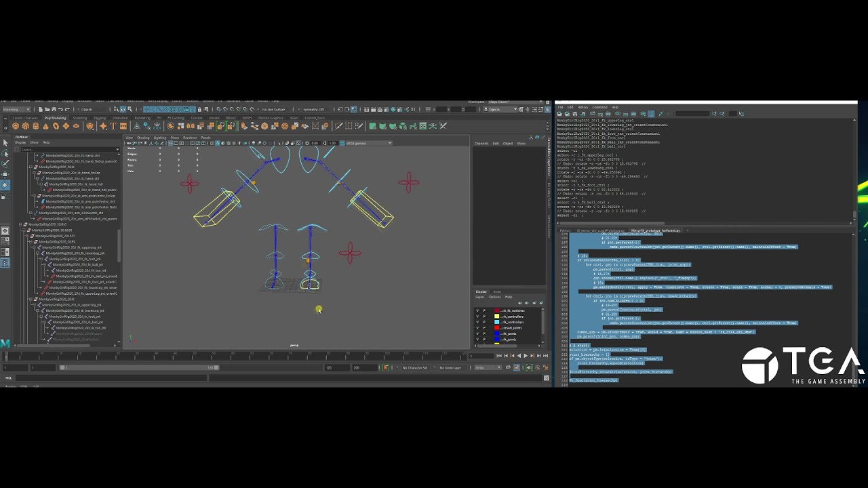The image size is (868, 488).
Task: Open Channels menu in the Channel Box
Action: 481,143
